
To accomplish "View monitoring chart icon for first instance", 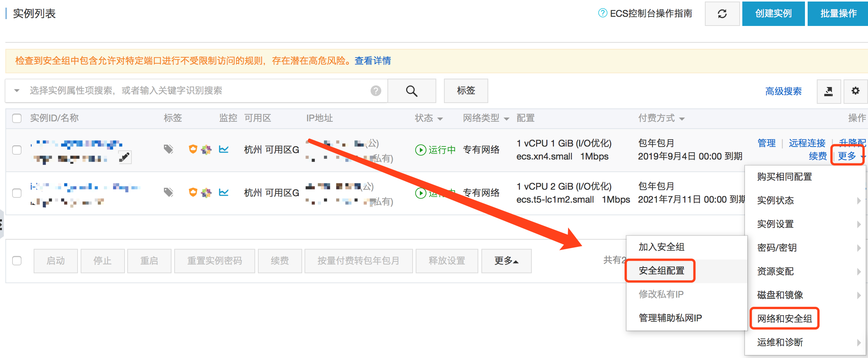I will [x=223, y=149].
